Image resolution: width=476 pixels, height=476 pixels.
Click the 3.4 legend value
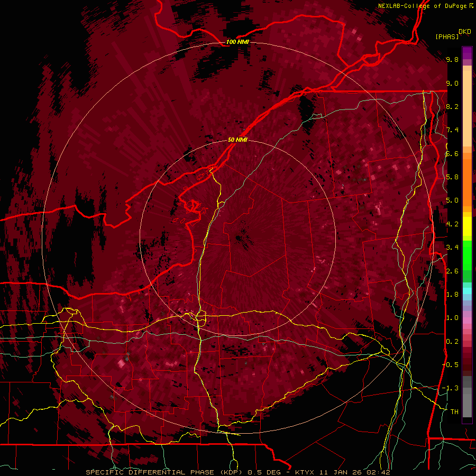452,248
